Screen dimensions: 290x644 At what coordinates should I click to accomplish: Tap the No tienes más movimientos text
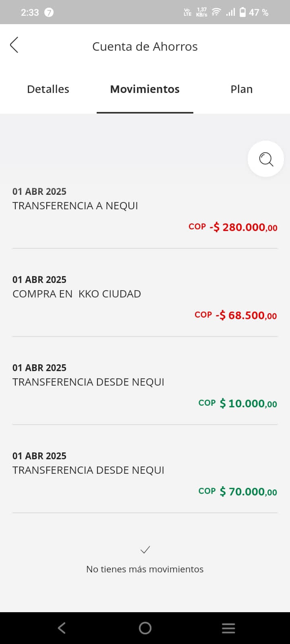(145, 569)
